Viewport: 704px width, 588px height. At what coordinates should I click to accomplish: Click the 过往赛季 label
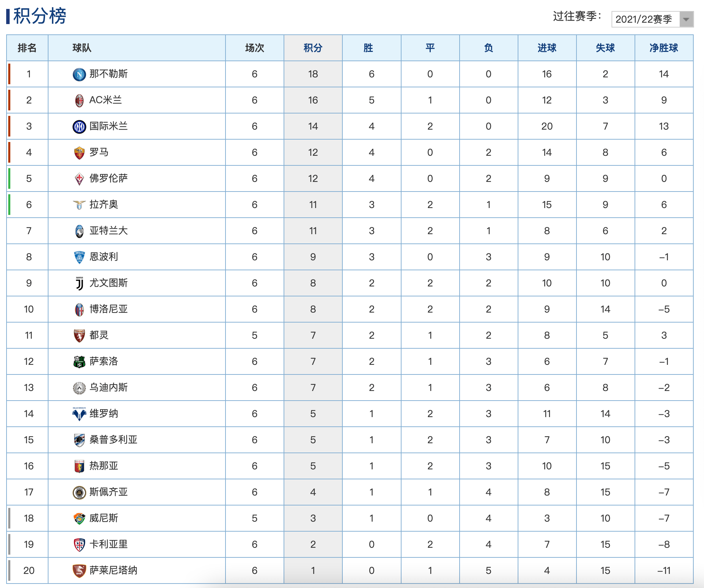[x=577, y=16]
